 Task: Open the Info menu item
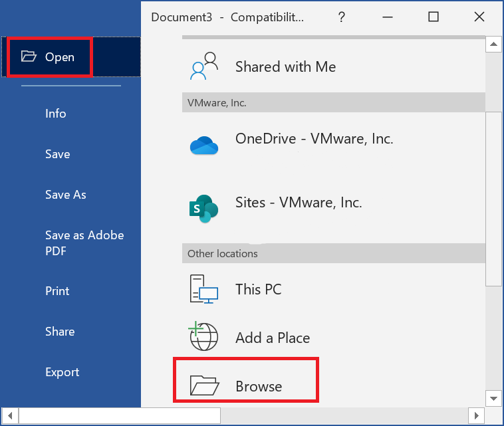tap(56, 114)
